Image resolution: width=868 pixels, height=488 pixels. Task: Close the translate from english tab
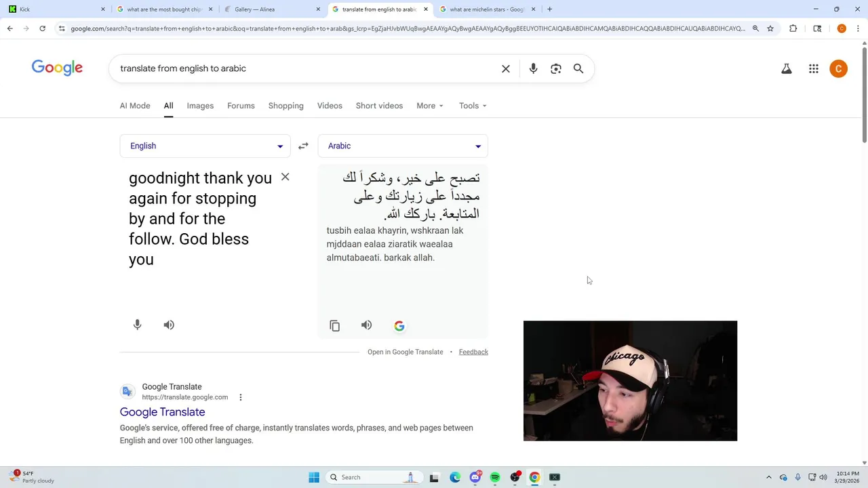[x=425, y=9]
